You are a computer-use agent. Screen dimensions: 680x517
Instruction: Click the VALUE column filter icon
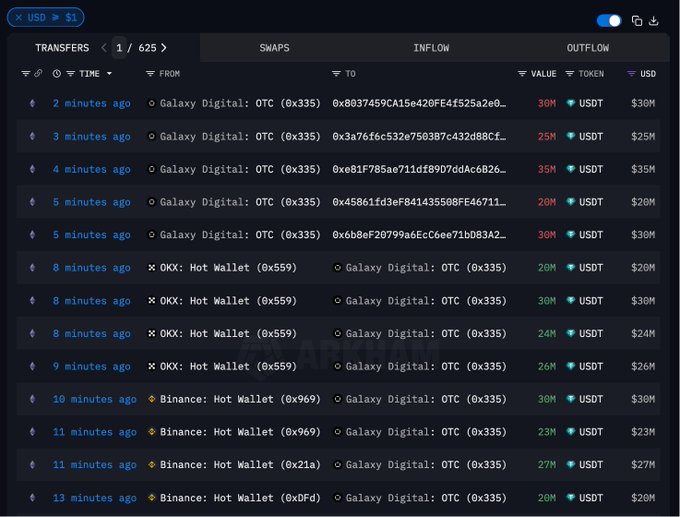[x=522, y=74]
